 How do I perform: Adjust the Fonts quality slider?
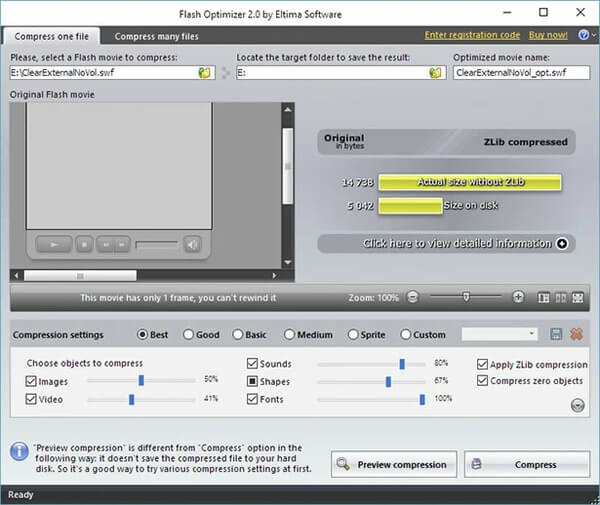[x=422, y=400]
